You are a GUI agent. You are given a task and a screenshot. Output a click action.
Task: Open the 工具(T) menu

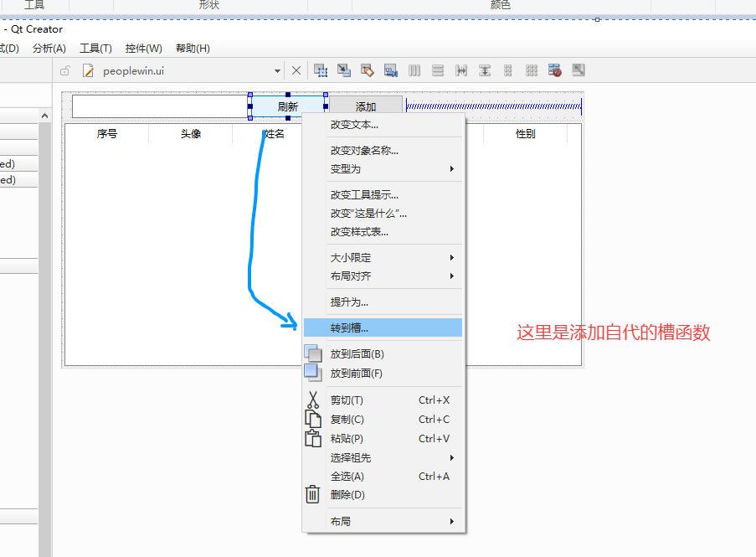click(95, 49)
